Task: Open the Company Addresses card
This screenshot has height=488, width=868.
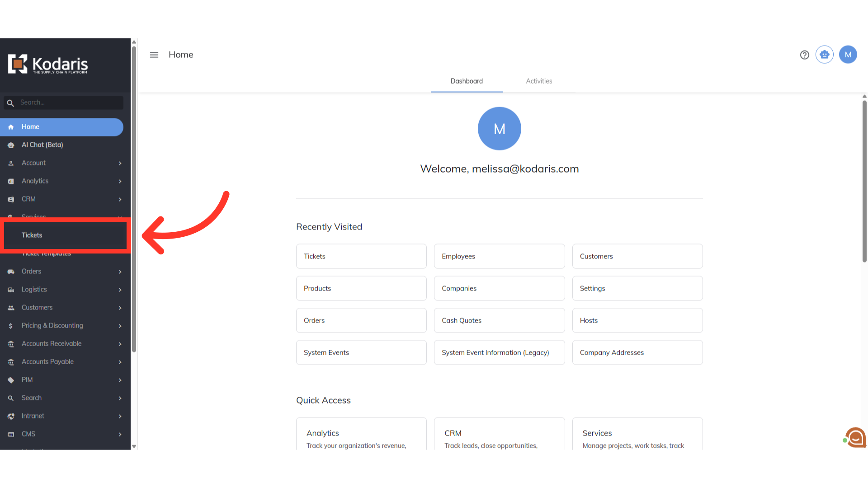Action: [637, 352]
